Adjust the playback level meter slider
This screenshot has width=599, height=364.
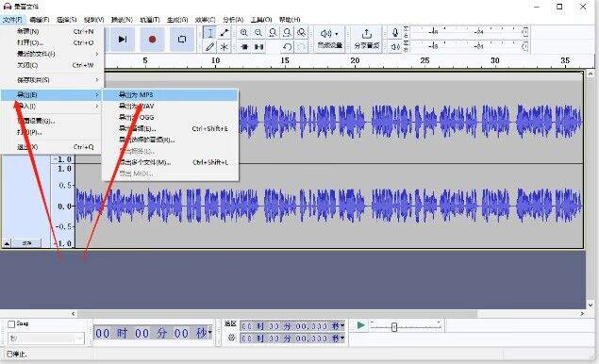tap(525, 46)
